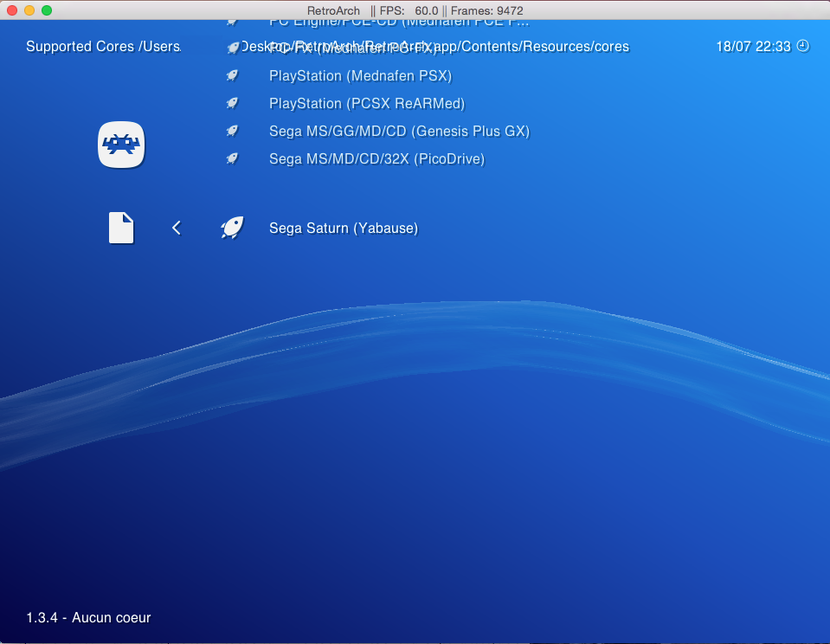Viewport: 830px width, 644px height.
Task: Click rocket icon beside PicoDrive entry
Action: (x=232, y=158)
